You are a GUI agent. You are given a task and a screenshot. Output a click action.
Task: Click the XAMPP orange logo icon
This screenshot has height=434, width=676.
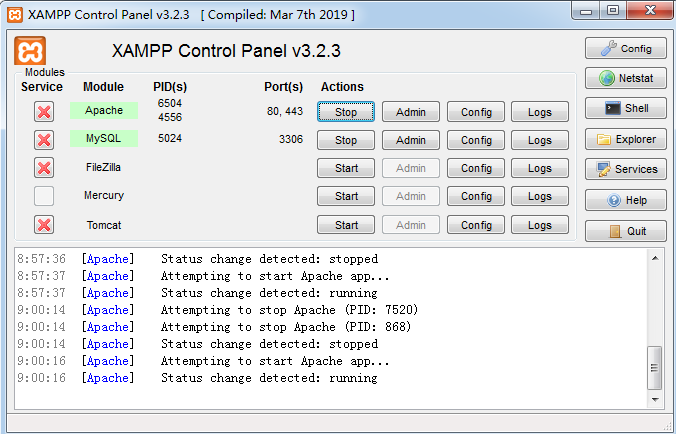tap(30, 51)
